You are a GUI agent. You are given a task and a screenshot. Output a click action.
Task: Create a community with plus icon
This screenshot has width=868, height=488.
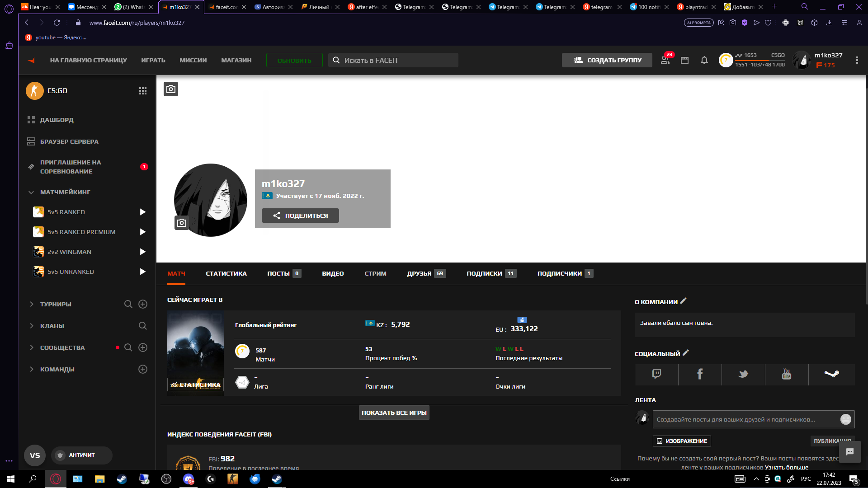(x=143, y=347)
